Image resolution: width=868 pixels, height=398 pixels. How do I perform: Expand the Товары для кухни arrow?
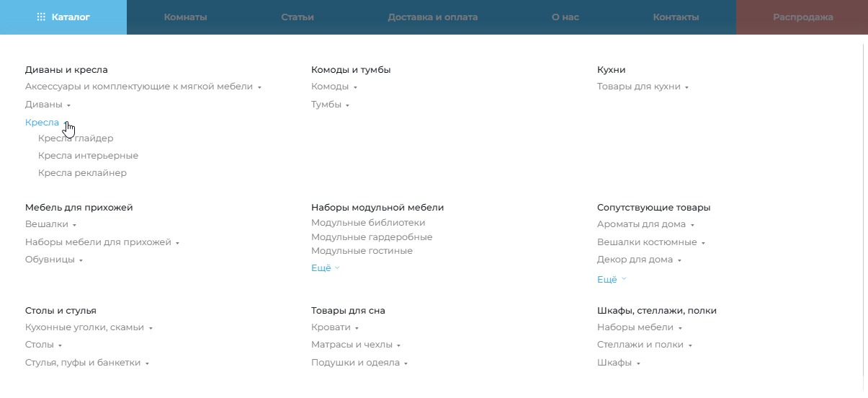coord(686,87)
